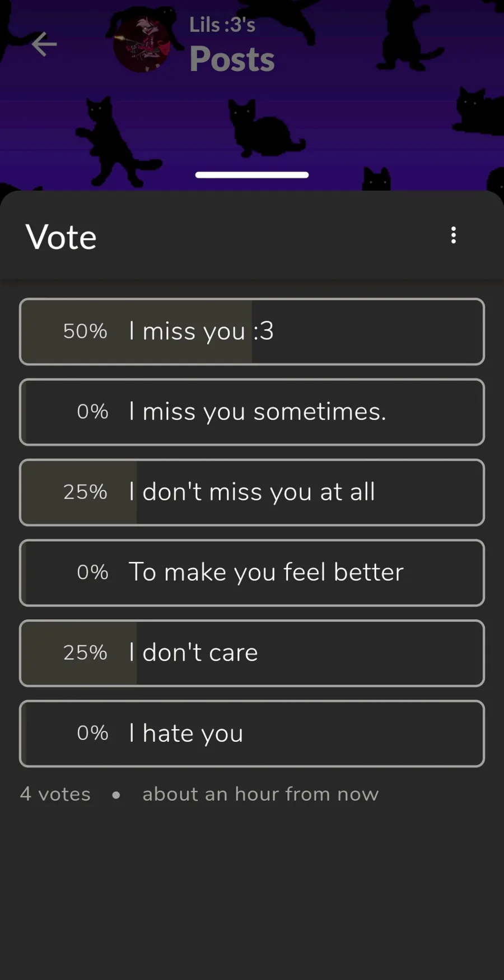The image size is (504, 980).
Task: Click the 0% label beside "I hate you"
Action: tap(92, 733)
